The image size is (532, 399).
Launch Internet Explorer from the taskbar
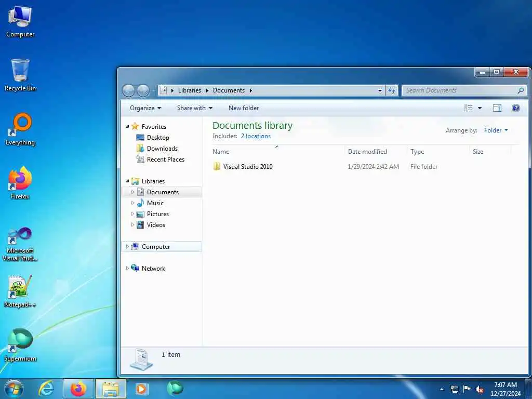click(x=46, y=389)
